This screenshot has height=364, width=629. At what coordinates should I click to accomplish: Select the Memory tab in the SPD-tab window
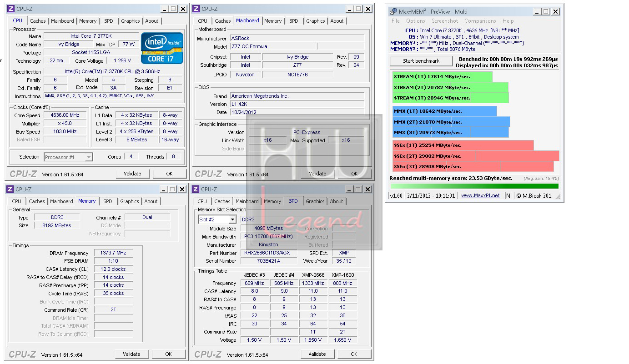[272, 201]
